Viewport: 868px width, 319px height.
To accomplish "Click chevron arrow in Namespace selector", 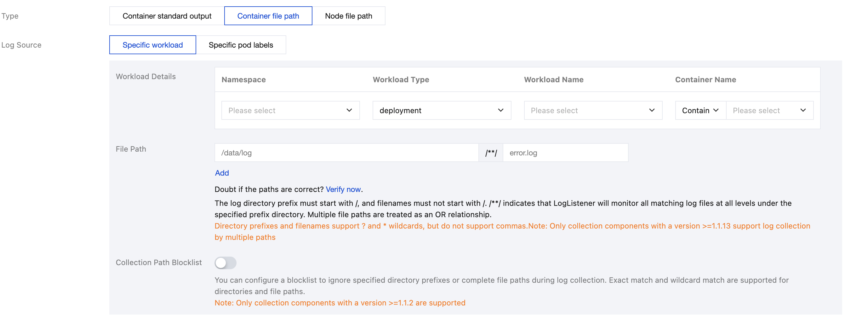I will click(349, 110).
